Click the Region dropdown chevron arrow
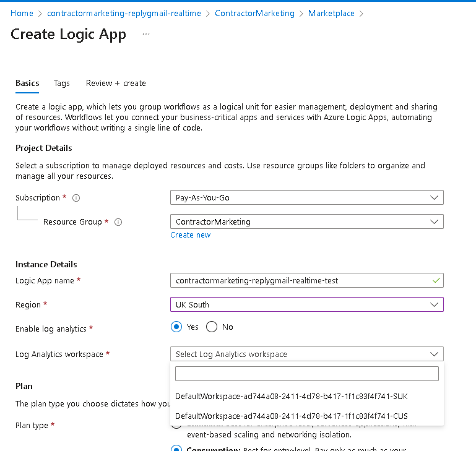The image size is (476, 451). [434, 304]
